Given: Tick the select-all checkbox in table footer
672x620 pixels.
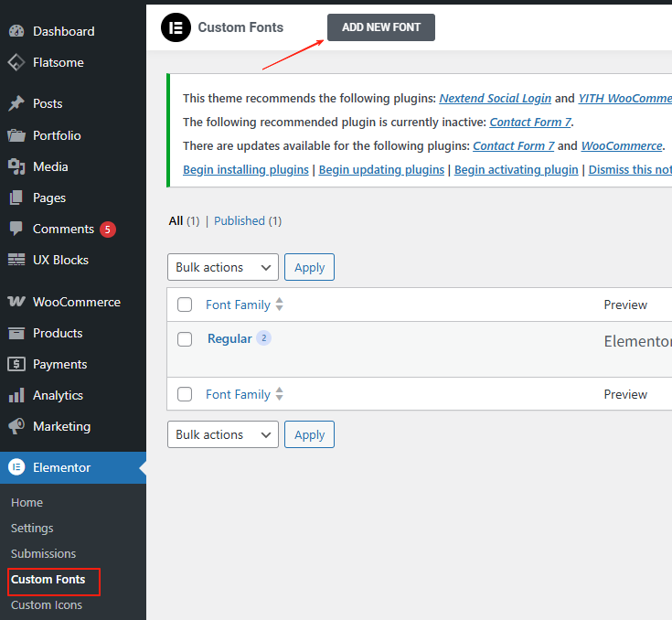Looking at the screenshot, I should pos(185,394).
